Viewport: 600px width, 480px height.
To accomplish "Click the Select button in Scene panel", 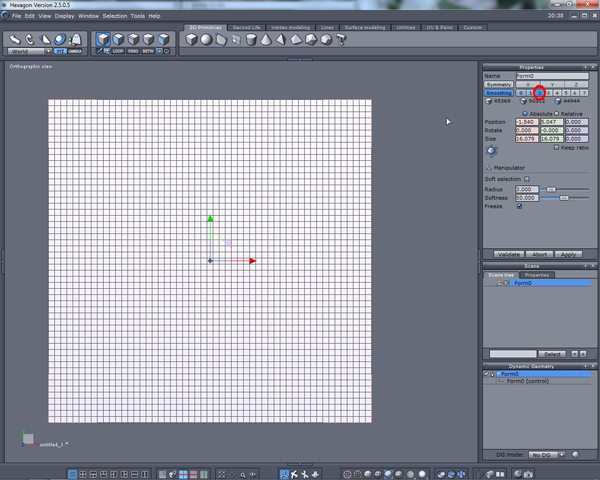I will [x=552, y=354].
